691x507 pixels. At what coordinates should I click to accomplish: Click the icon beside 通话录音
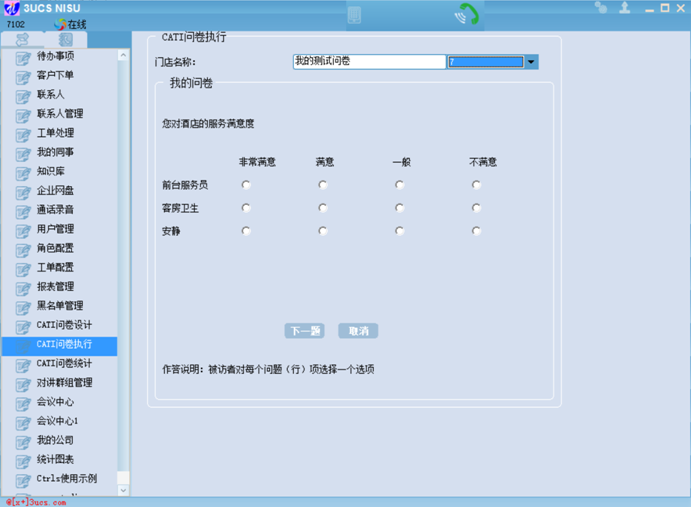point(23,211)
